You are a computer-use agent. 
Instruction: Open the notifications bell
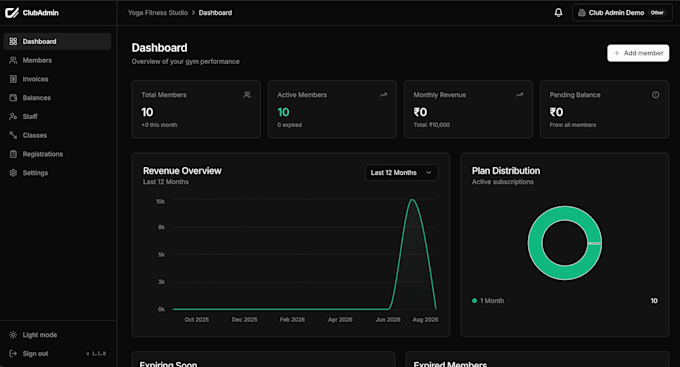[558, 13]
